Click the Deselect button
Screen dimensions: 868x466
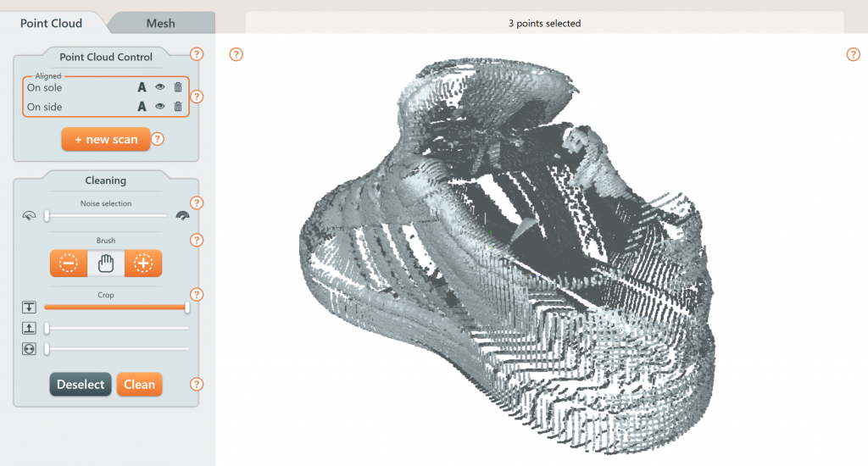coord(81,385)
